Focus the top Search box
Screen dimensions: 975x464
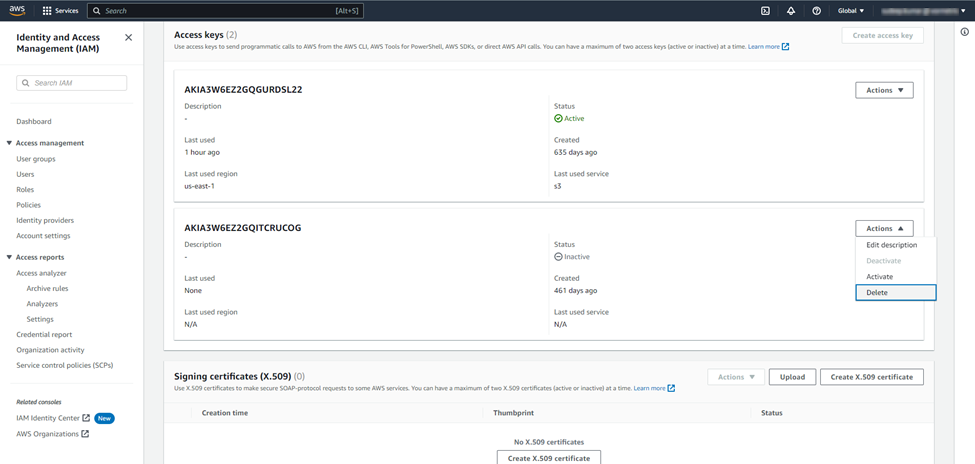click(x=225, y=11)
